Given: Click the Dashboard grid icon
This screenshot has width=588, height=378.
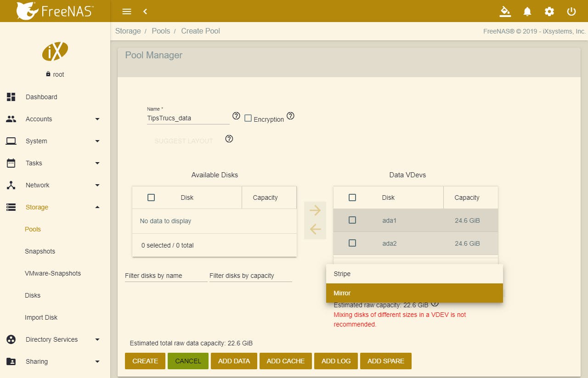Looking at the screenshot, I should tap(11, 97).
